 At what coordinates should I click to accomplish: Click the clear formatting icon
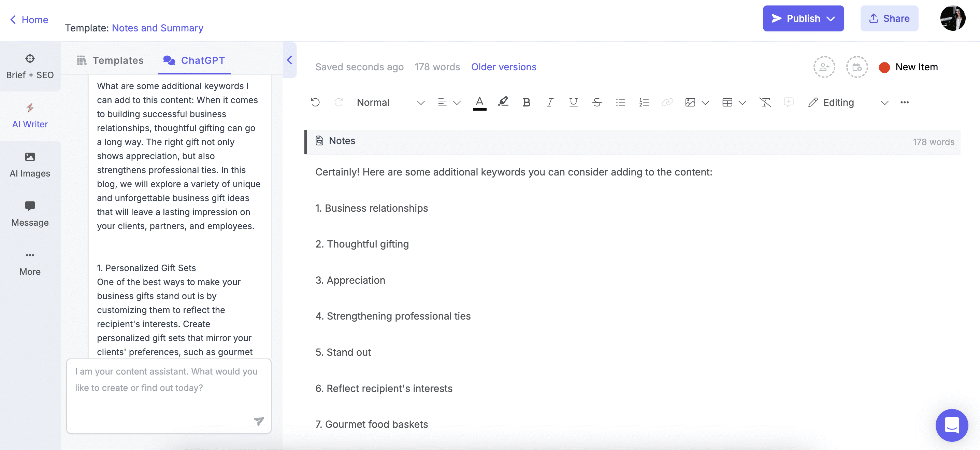(765, 102)
